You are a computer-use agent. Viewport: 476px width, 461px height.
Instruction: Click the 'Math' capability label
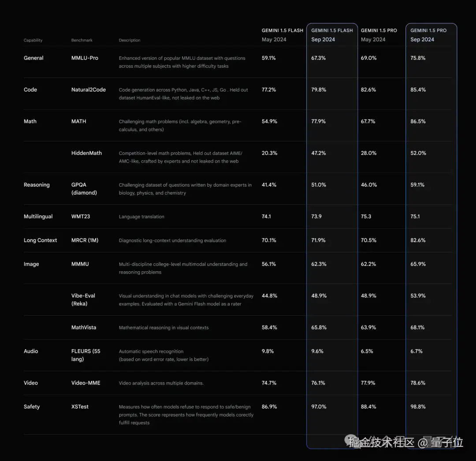pos(30,122)
